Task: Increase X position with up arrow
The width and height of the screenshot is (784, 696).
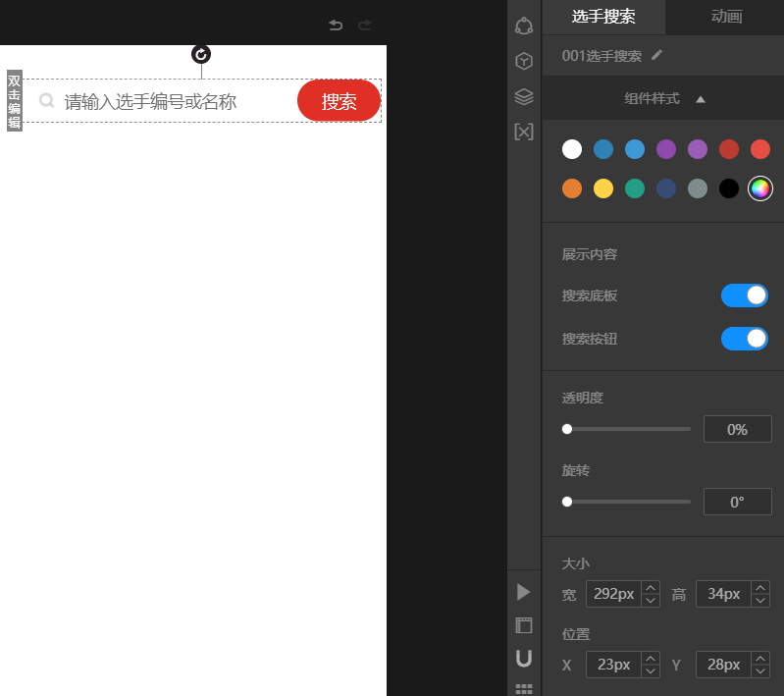Action: tap(651, 659)
